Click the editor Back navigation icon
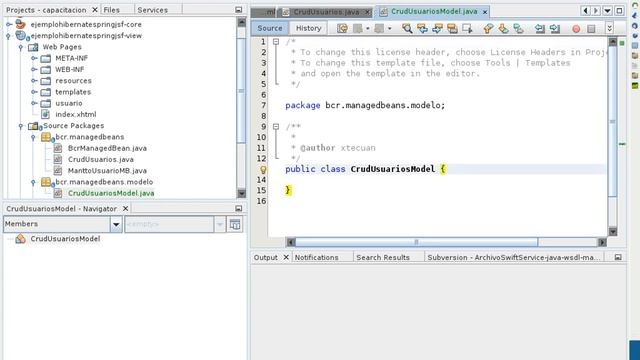640x360 pixels. pyautogui.click(x=358, y=28)
